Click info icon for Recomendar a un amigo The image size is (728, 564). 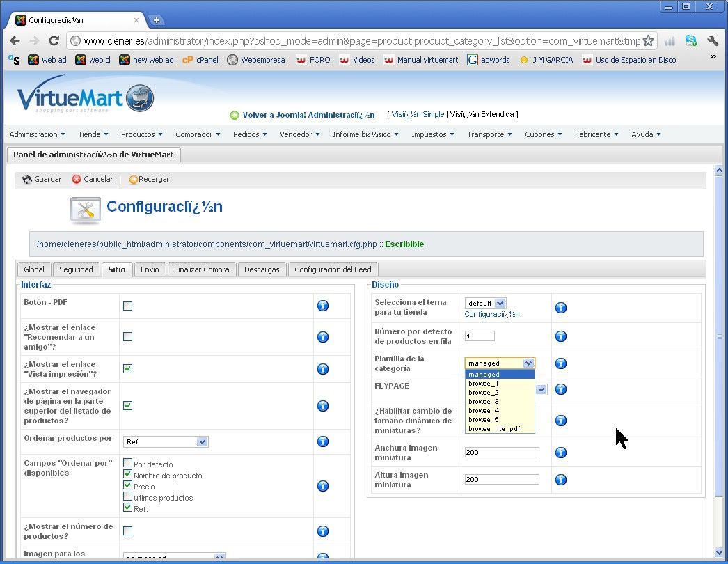pos(323,337)
